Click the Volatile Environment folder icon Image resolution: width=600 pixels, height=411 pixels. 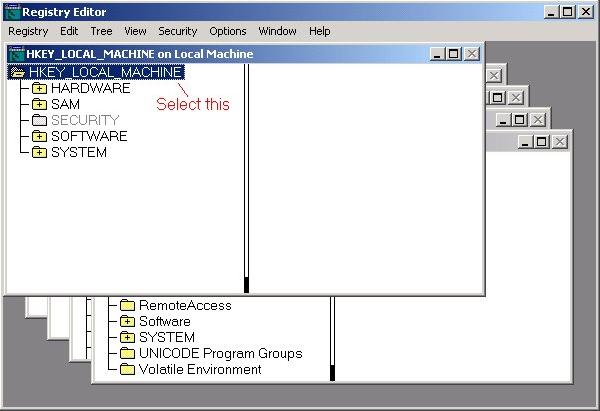127,370
